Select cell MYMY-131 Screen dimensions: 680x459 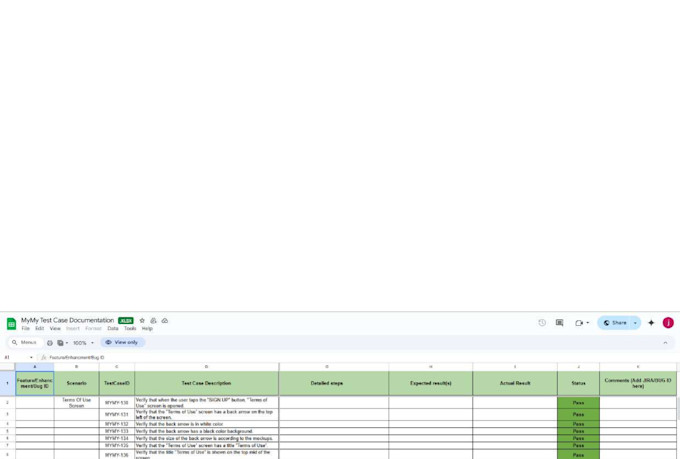point(117,414)
